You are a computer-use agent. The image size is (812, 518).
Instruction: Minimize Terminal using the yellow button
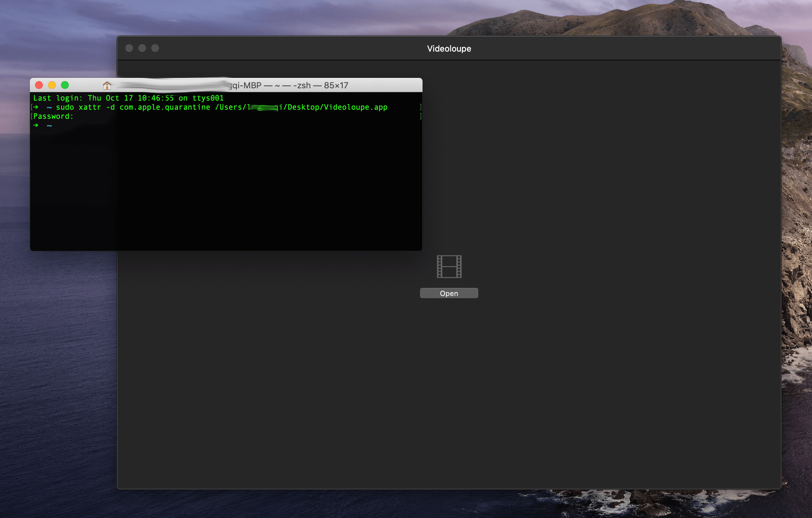pyautogui.click(x=52, y=85)
